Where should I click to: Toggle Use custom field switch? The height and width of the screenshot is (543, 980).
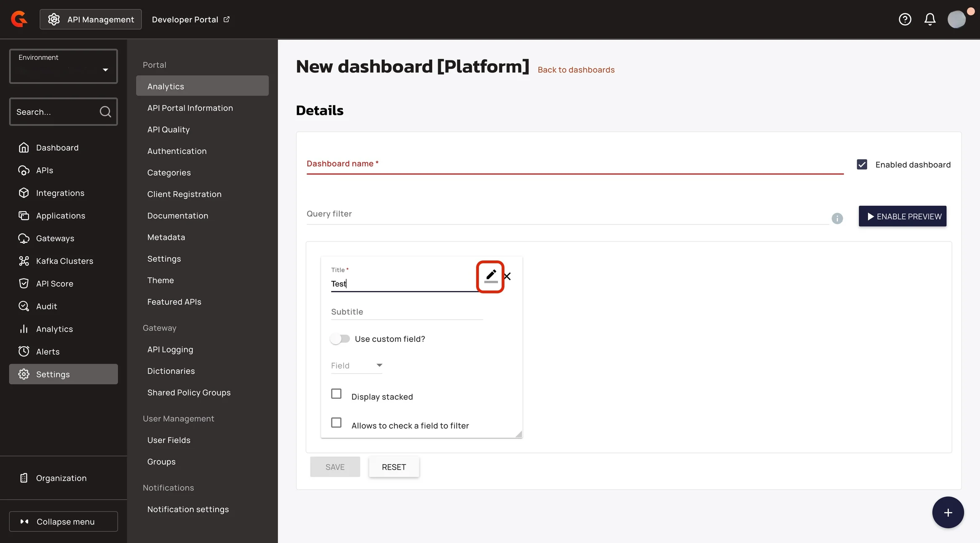[340, 339]
